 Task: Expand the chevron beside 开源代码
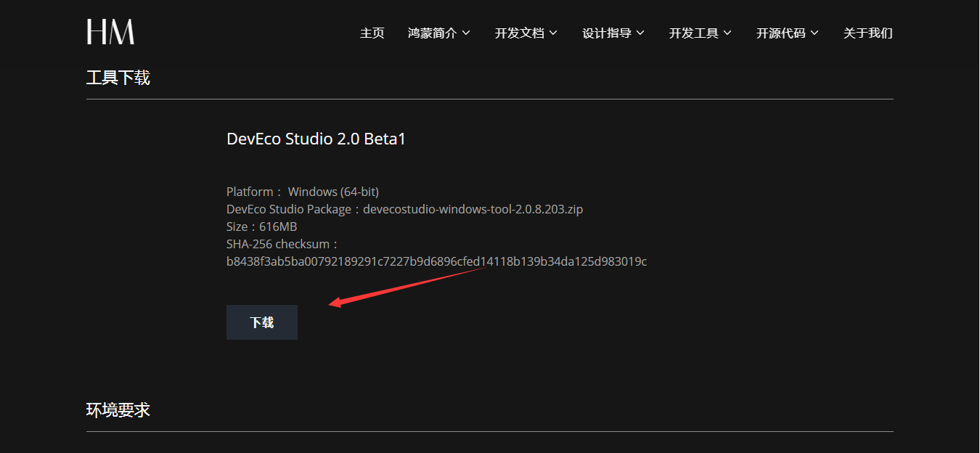(x=814, y=33)
